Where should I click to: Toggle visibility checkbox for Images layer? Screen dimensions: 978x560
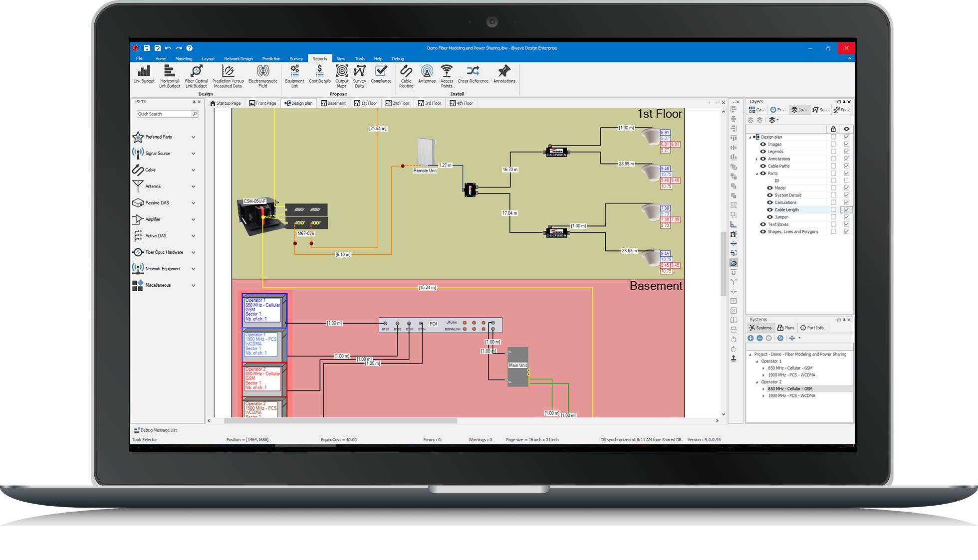click(x=846, y=144)
